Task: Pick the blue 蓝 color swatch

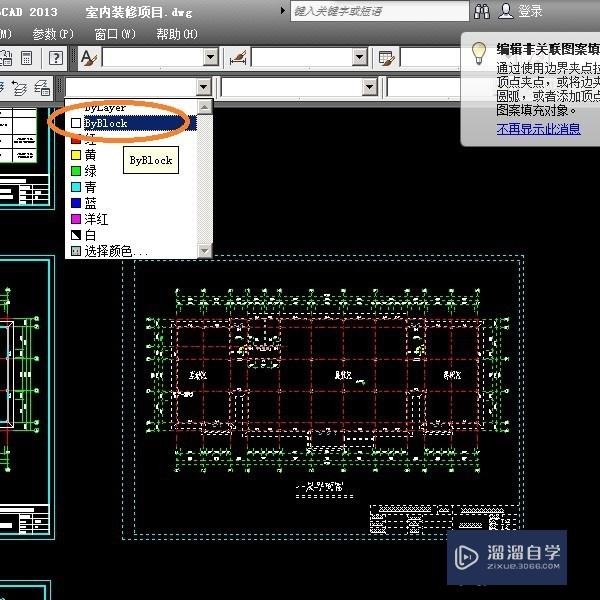Action: click(76, 203)
